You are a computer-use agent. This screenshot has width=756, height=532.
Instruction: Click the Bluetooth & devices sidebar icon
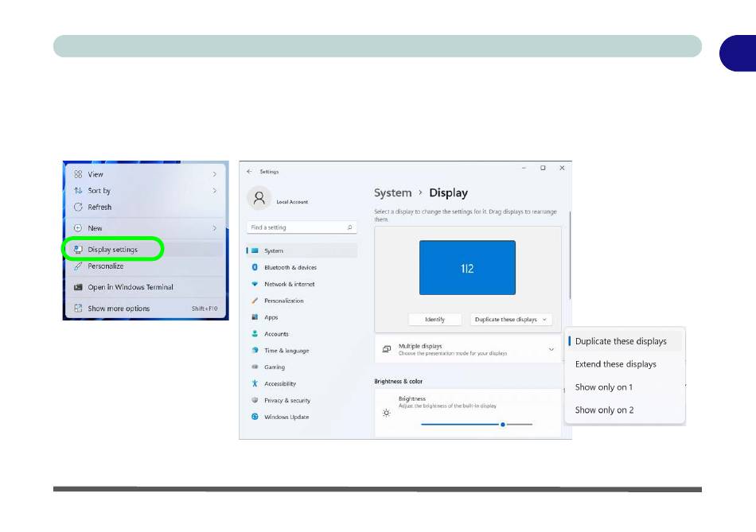click(x=255, y=267)
